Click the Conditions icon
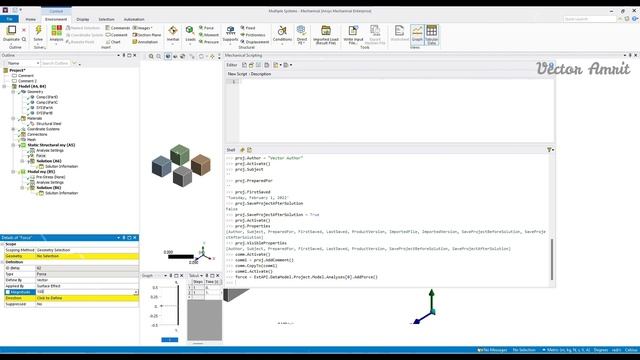The image size is (640, 360). [282, 31]
